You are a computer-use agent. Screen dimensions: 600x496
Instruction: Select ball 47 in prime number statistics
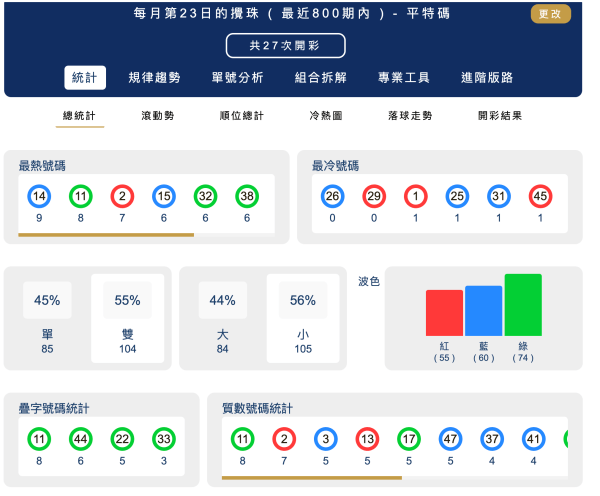[x=449, y=439]
